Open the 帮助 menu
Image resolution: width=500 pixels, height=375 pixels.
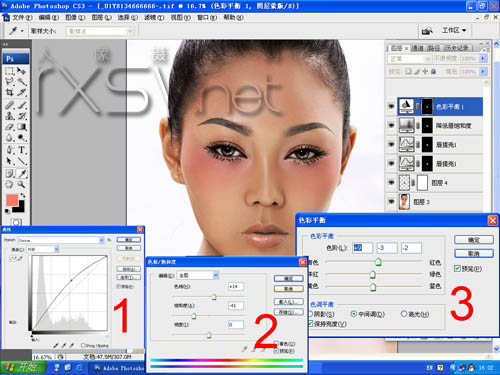233,17
